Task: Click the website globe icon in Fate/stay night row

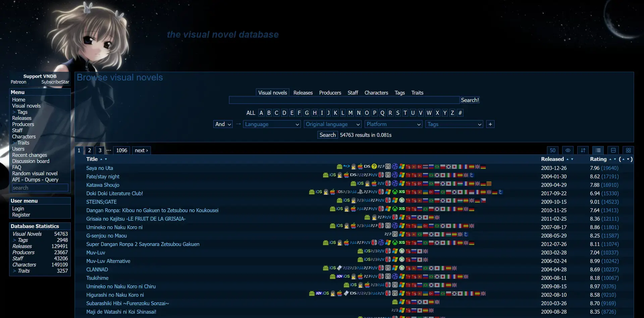Action: coord(395,175)
